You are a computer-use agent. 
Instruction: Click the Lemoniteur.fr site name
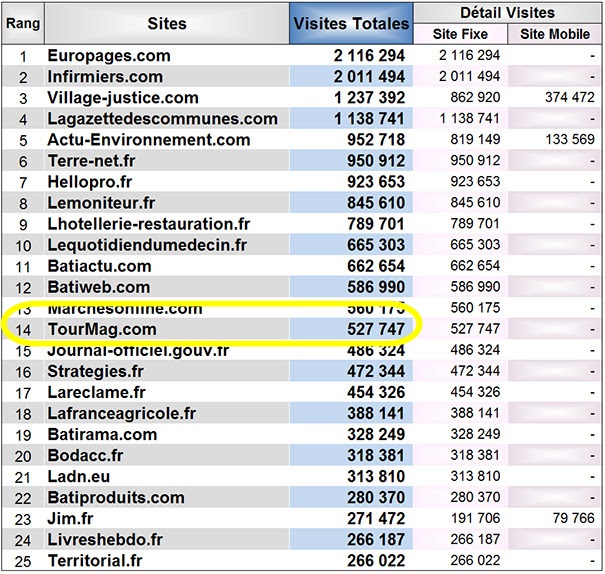101,203
